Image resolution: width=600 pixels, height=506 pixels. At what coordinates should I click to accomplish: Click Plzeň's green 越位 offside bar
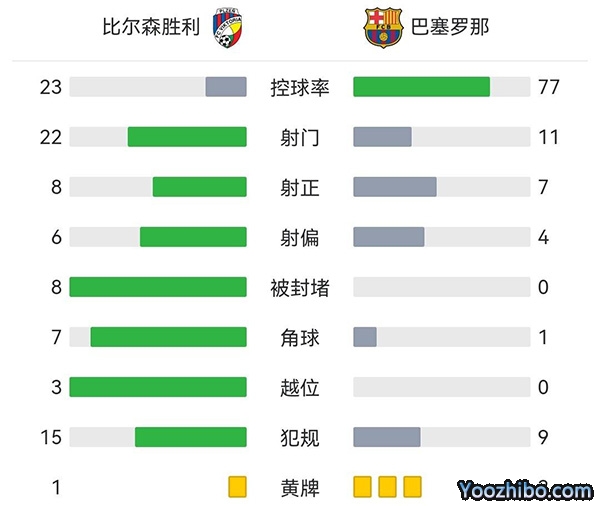point(158,387)
